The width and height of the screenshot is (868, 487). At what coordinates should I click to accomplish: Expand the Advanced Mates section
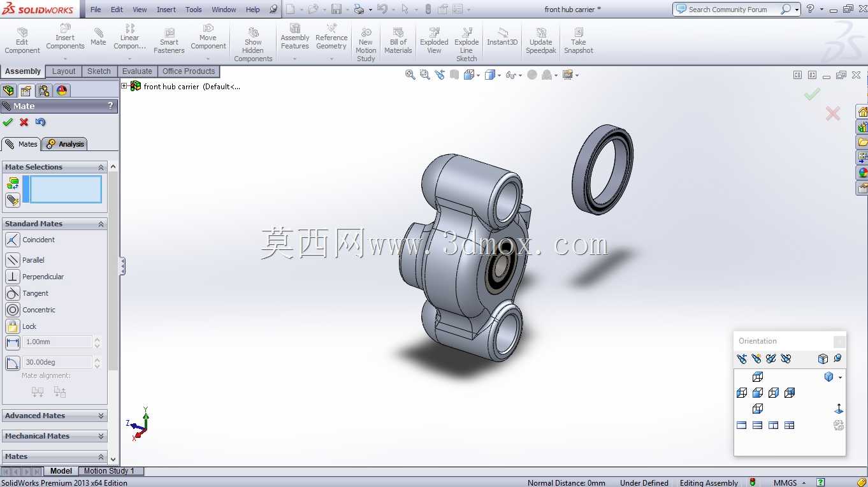101,416
